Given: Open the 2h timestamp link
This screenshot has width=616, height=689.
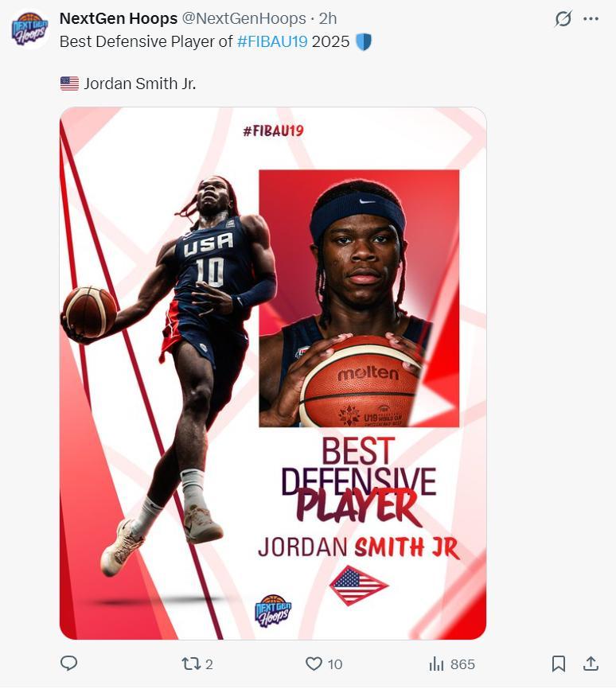Looking at the screenshot, I should coord(328,18).
